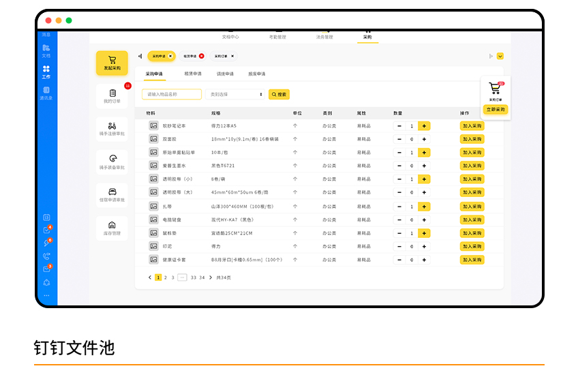578x392 pixels.
Task: Increase quantity for 软抄笔记本
Action: pyautogui.click(x=424, y=126)
